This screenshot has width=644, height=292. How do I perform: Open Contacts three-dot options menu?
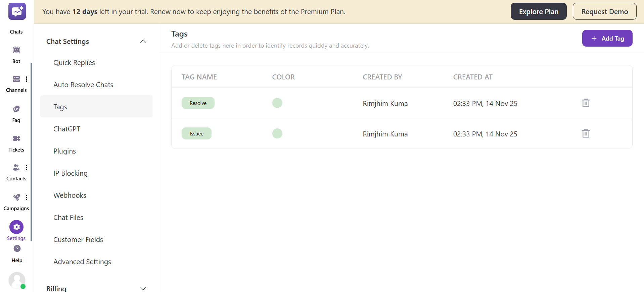pos(27,168)
